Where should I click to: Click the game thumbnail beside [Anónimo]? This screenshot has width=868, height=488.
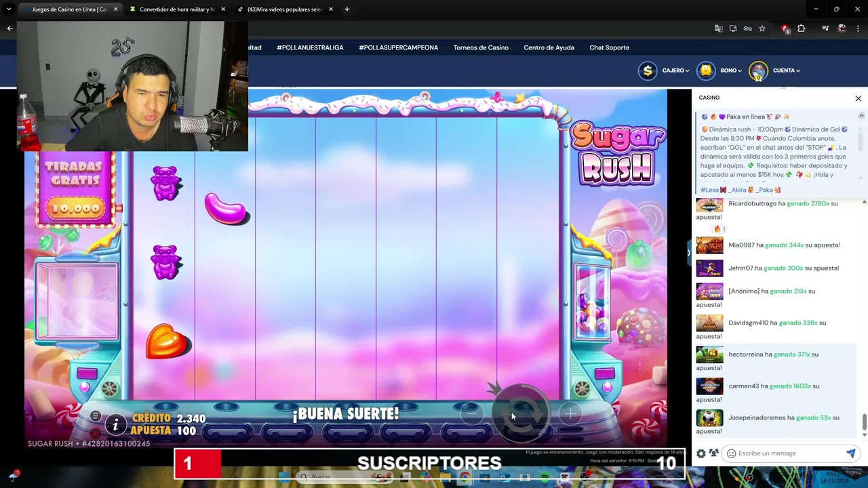pos(709,291)
